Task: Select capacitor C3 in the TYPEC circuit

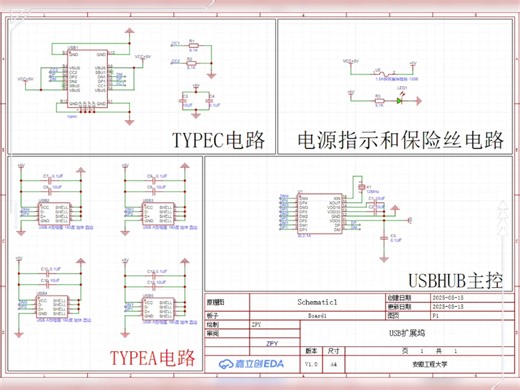Action: point(183,100)
